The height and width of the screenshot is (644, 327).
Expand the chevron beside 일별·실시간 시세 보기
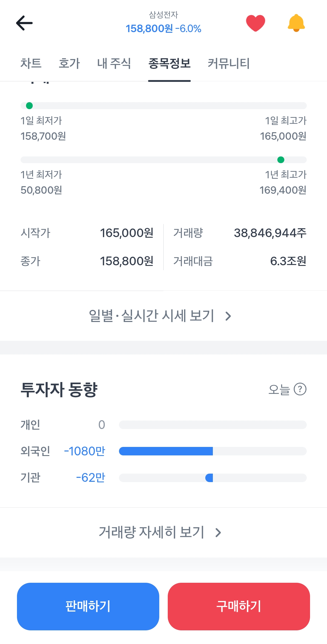click(x=228, y=316)
